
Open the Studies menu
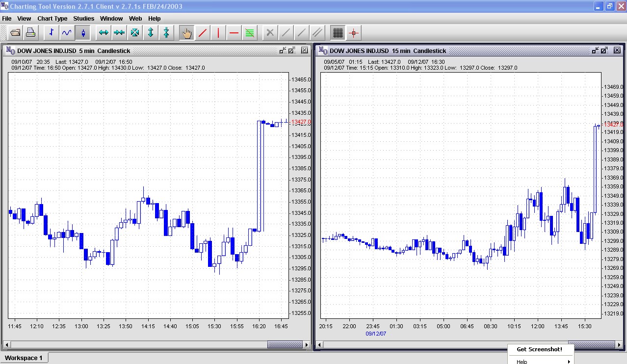coord(83,18)
